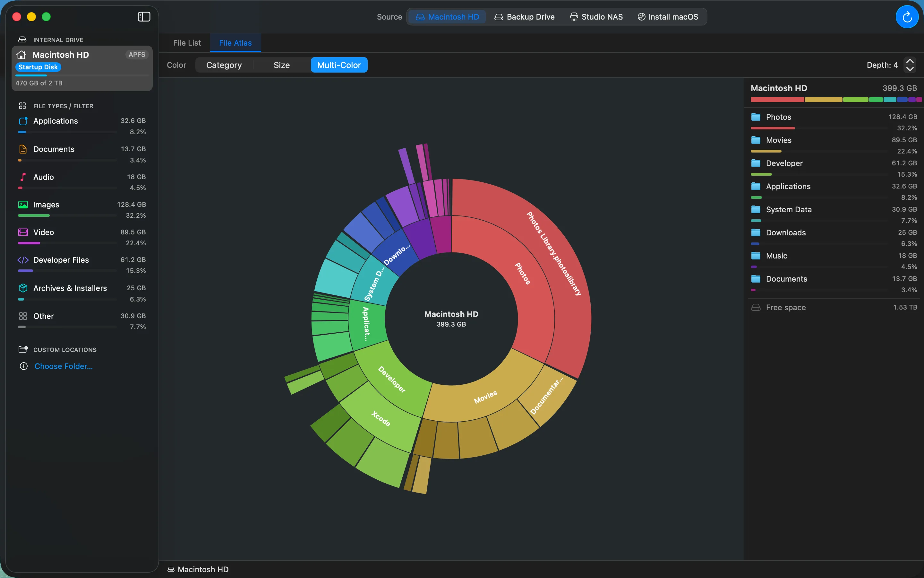Screen dimensions: 924x578
Task: Filter by Archives & Installers type
Action: pyautogui.click(x=82, y=293)
